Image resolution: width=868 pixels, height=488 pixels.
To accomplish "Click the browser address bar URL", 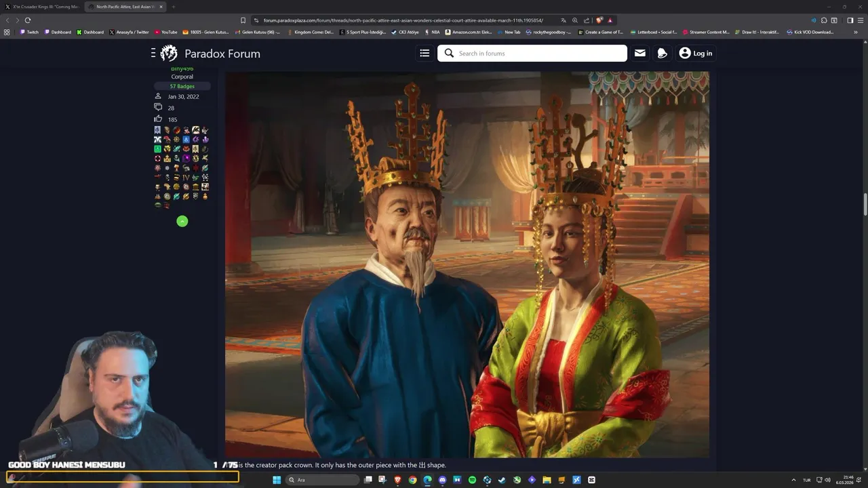I will tap(403, 20).
